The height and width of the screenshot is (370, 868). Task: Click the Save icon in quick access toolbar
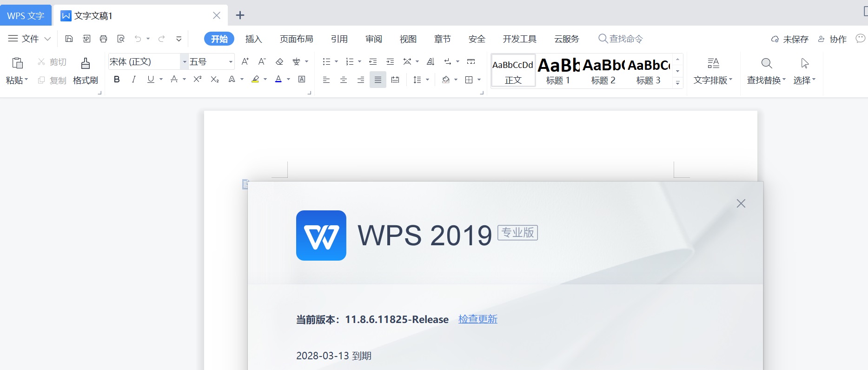pos(69,39)
